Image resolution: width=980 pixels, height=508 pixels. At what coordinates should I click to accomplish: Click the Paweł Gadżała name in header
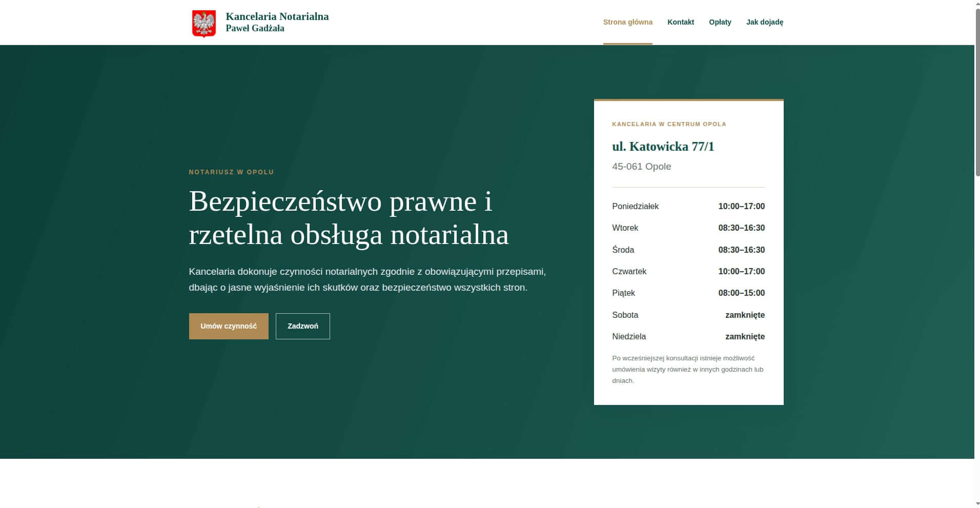255,29
